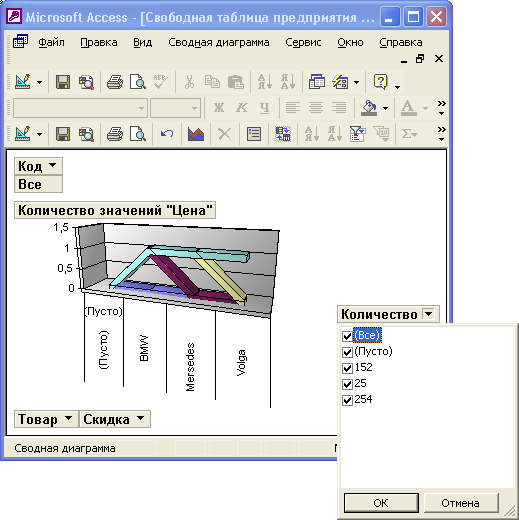
Task: Align text right in formatting toolbar
Action: coord(339,108)
